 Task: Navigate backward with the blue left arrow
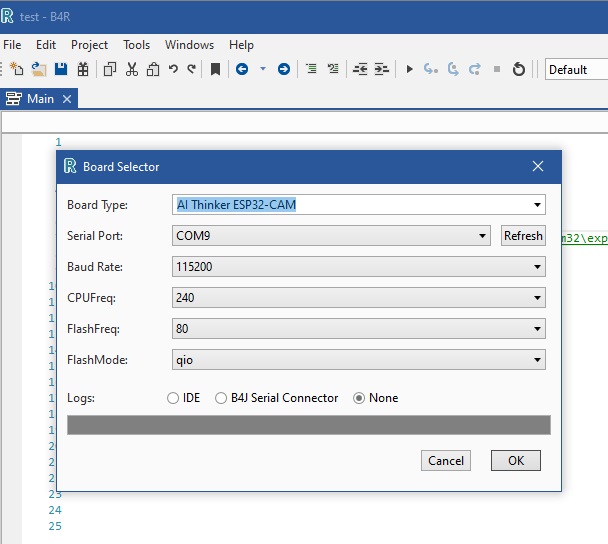(242, 69)
